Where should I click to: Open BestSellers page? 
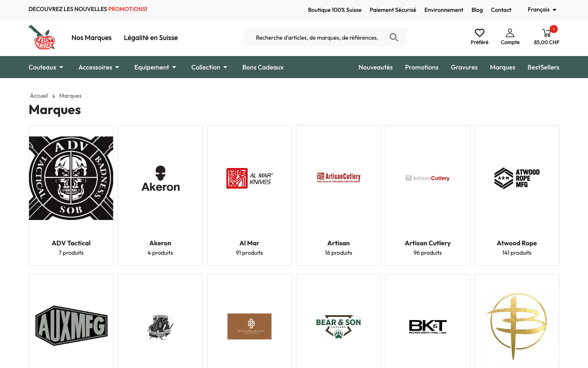click(543, 67)
